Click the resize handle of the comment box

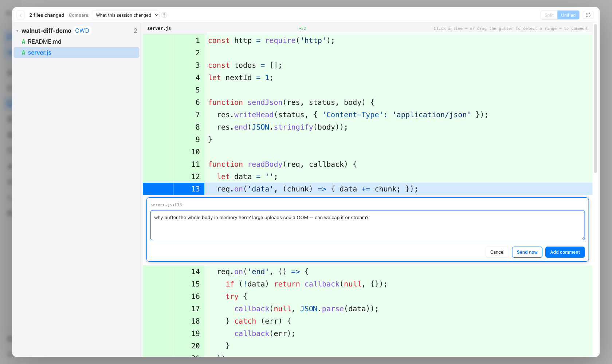click(582, 238)
